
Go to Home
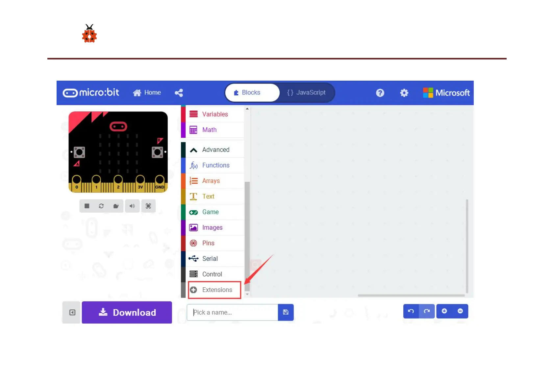147,93
